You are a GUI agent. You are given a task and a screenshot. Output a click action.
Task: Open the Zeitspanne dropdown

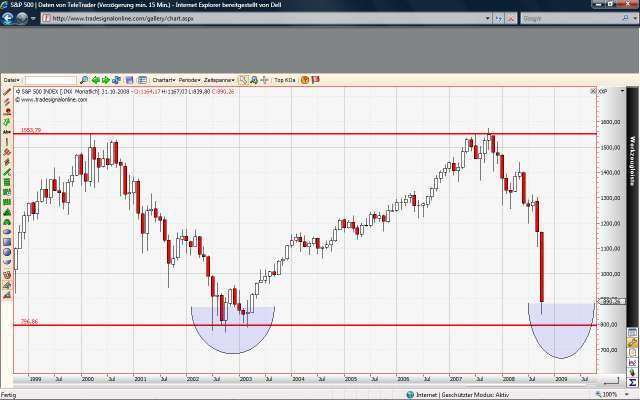tap(219, 80)
